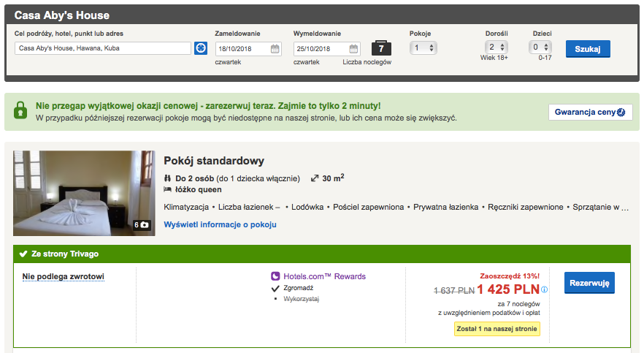
Task: Click the Hotels.com Rewards purple logo icon
Action: coord(275,276)
